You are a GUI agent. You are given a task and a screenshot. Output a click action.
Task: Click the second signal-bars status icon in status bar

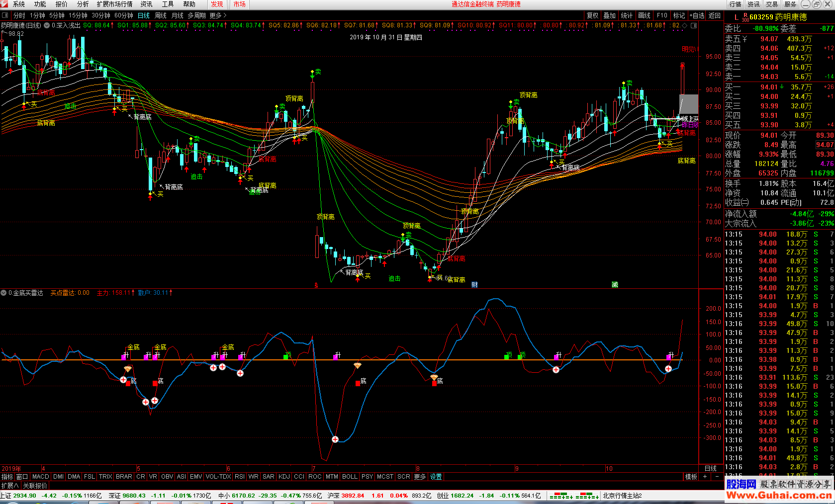click(587, 496)
